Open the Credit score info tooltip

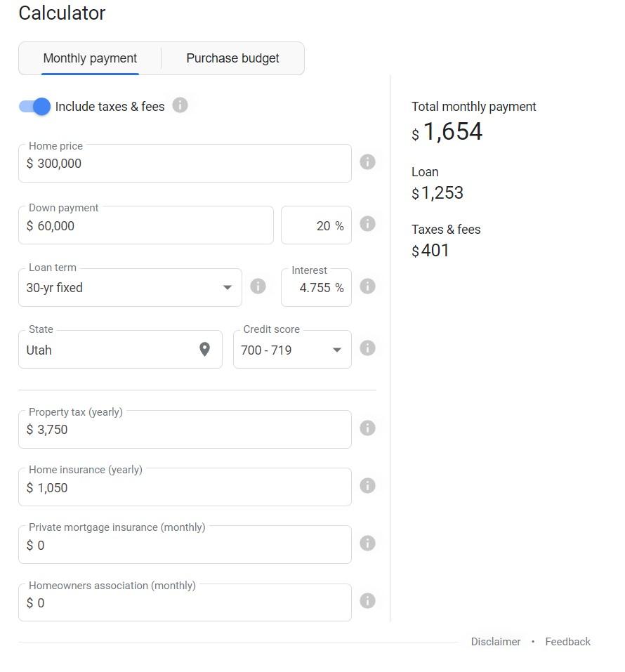tap(367, 348)
